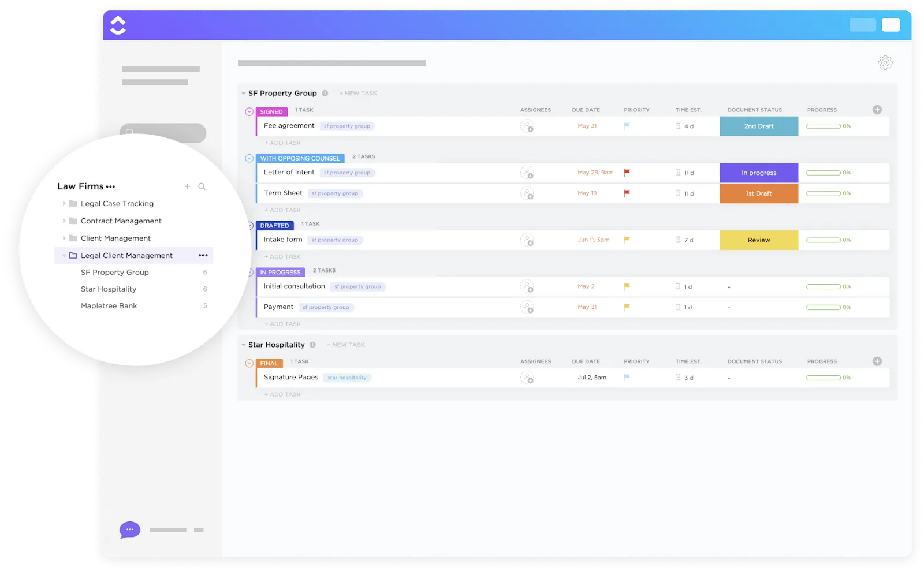Expand the Legal Case Tracking folder
Image resolution: width=924 pixels, height=571 pixels.
pyautogui.click(x=64, y=204)
